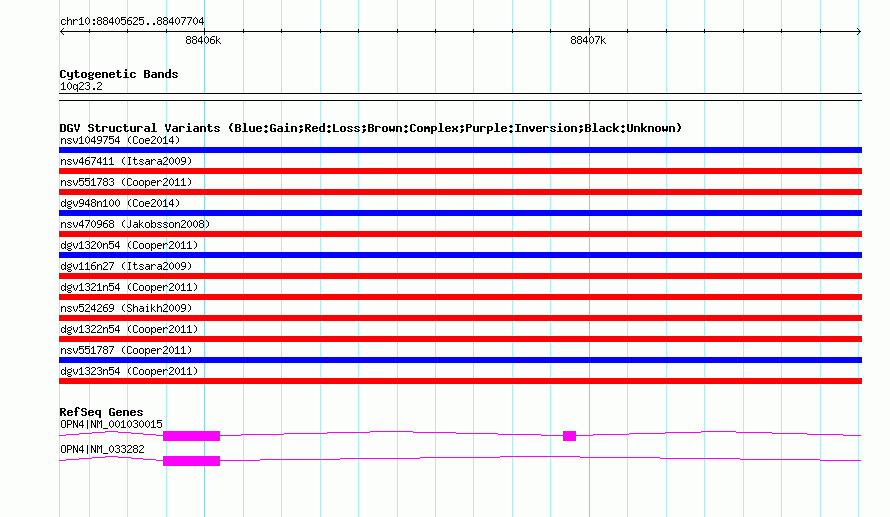Click the dgv1323n54 (Cooper2011) label

129,371
